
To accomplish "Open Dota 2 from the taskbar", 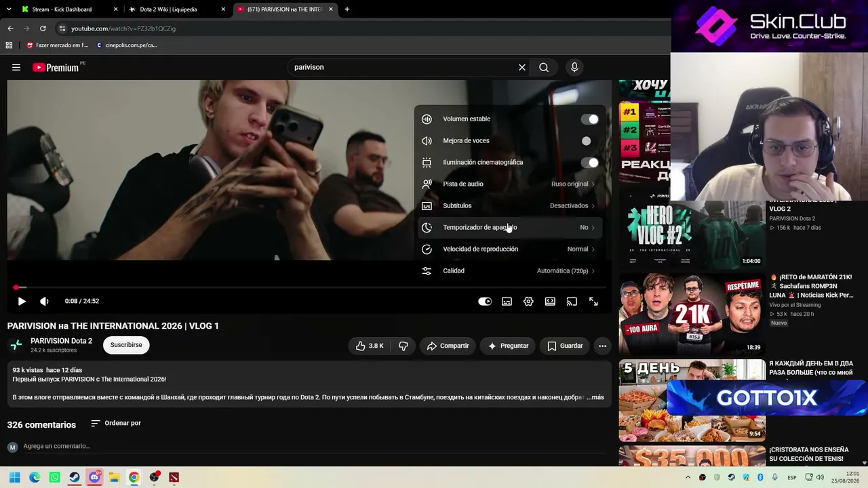I will [174, 477].
